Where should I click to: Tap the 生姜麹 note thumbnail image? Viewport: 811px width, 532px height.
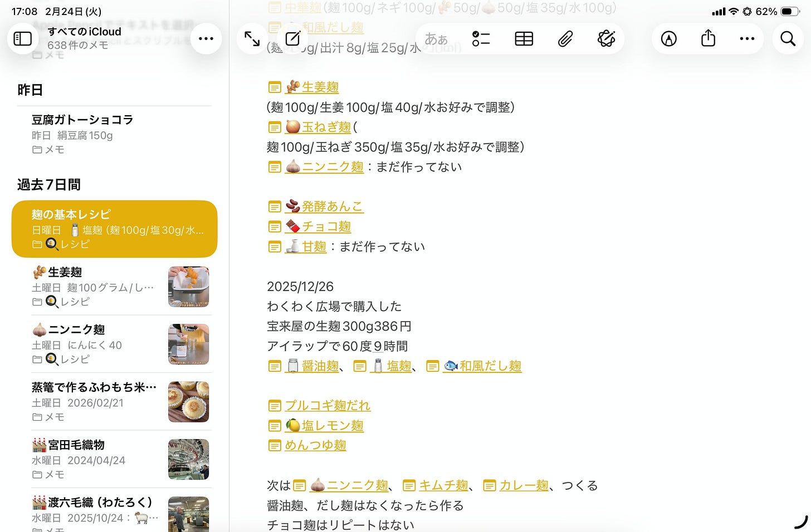coord(188,287)
